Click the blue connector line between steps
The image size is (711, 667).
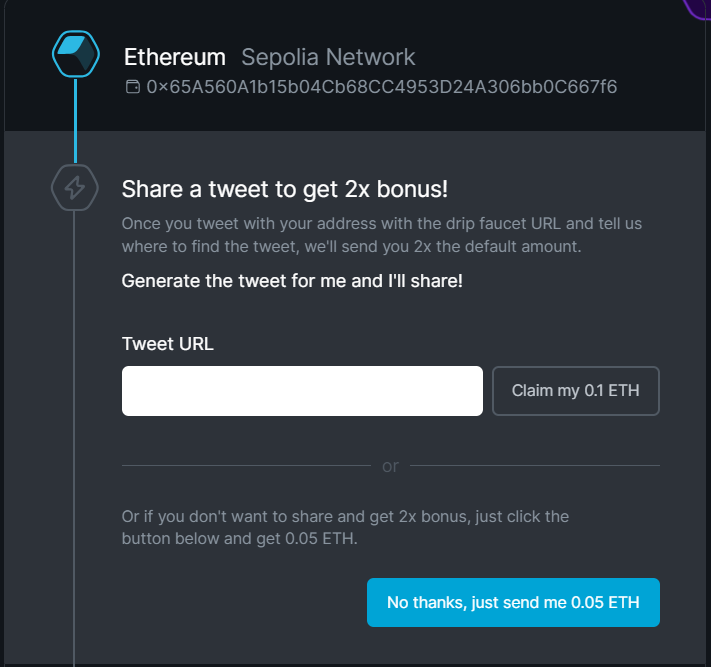pos(75,121)
